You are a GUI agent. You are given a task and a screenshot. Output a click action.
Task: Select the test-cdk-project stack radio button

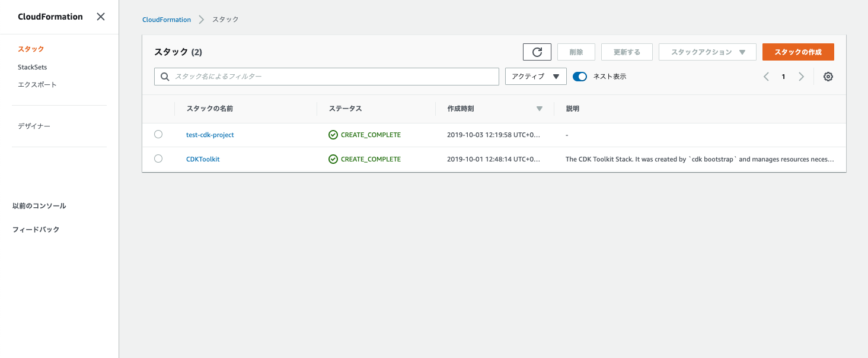click(x=158, y=134)
